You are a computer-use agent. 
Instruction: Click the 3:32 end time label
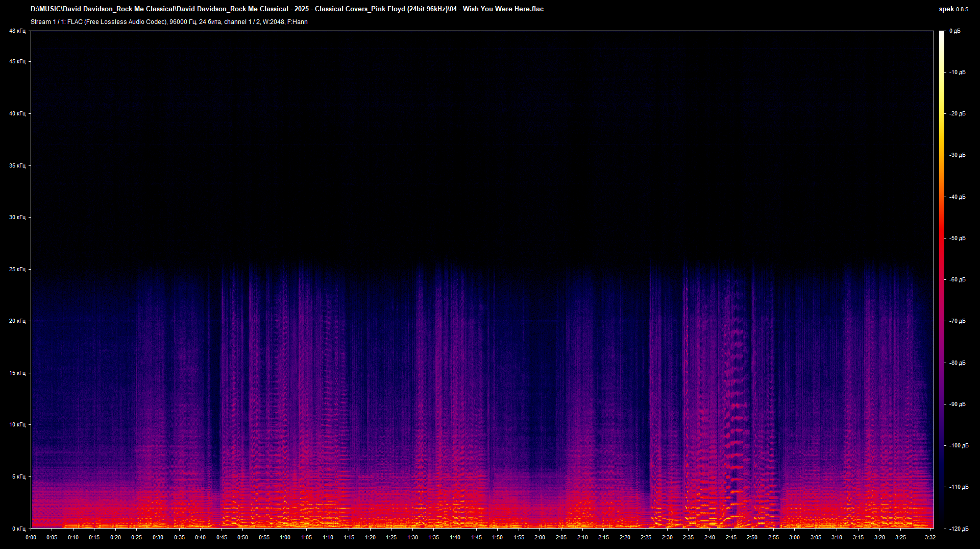930,537
